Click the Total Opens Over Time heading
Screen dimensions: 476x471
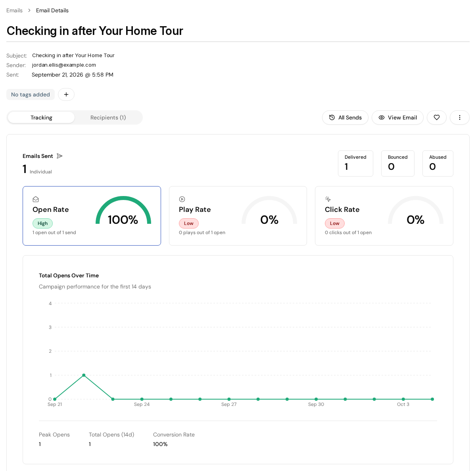tap(69, 275)
